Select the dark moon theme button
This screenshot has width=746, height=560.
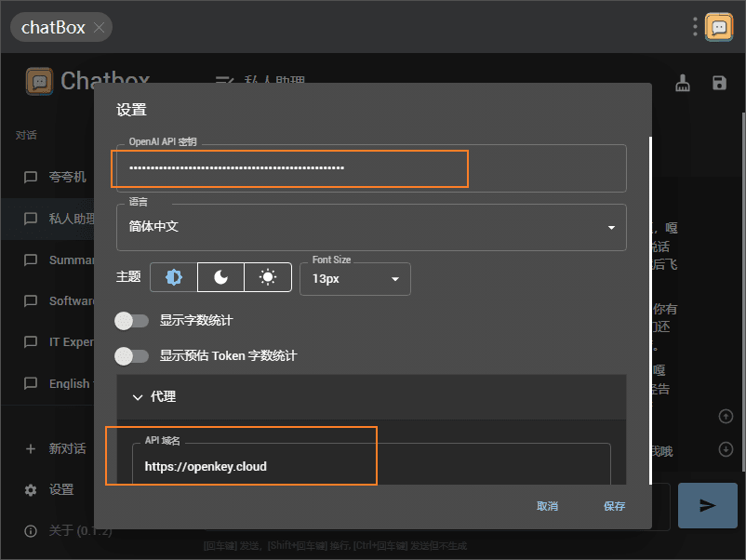[220, 277]
